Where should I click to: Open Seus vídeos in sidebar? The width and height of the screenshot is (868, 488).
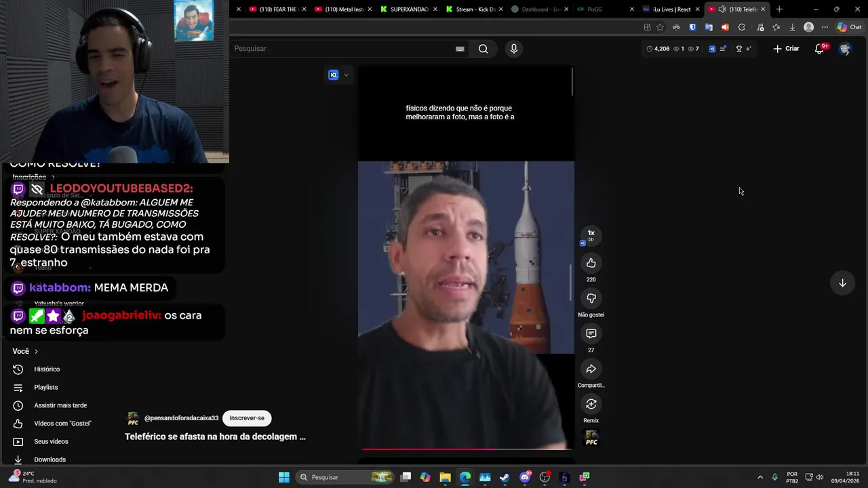point(51,442)
